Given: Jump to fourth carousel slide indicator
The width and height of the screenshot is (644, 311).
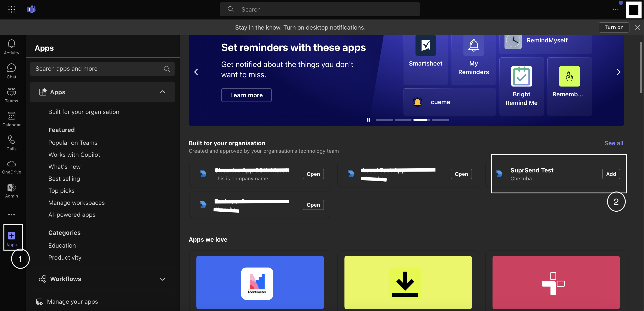Looking at the screenshot, I should (441, 120).
